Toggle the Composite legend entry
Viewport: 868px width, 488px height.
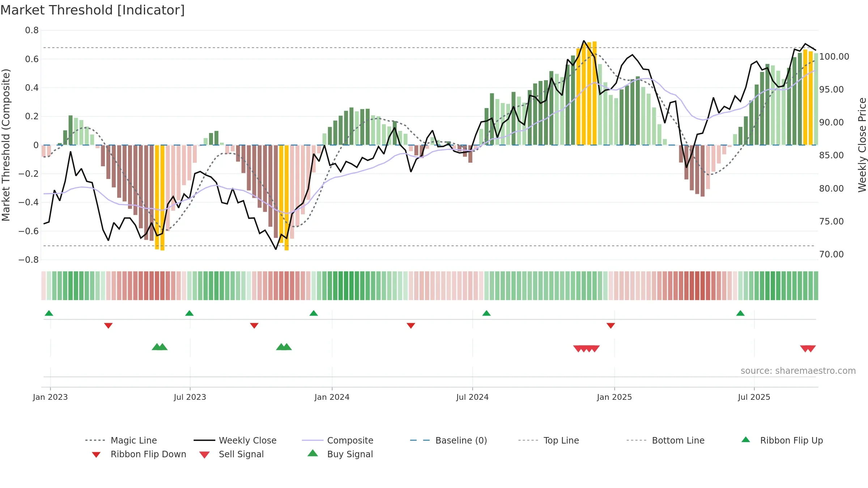338,440
